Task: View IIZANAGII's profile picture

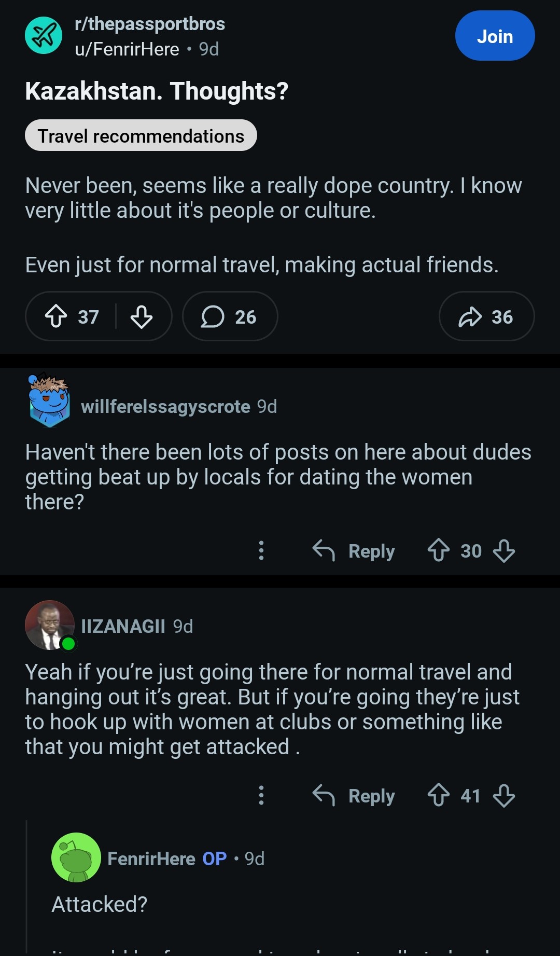Action: click(49, 625)
